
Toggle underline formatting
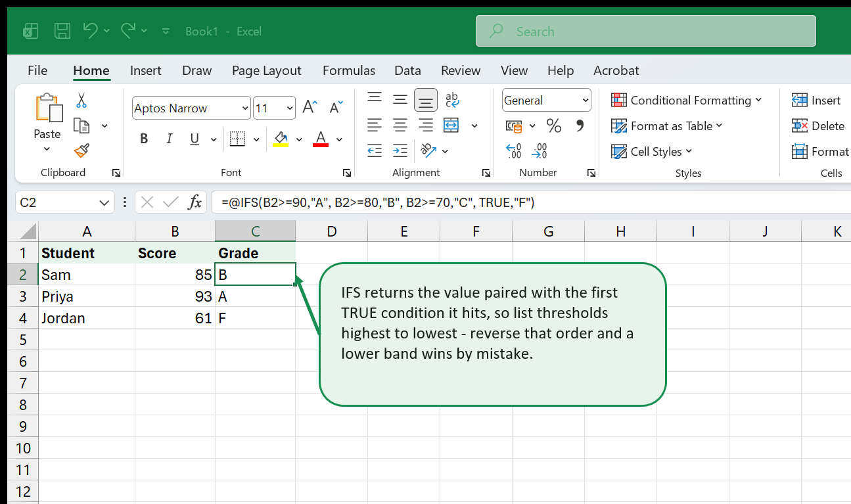[x=195, y=139]
